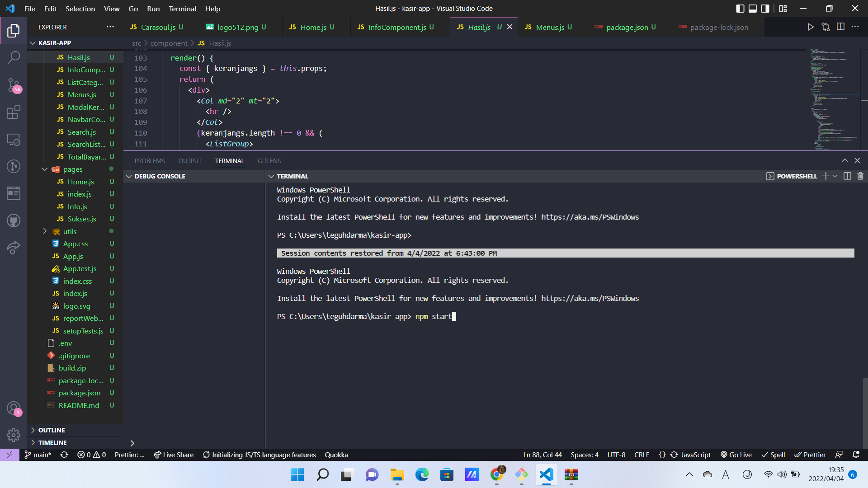Split the terminal
Viewport: 868px width, 488px height.
pyautogui.click(x=847, y=176)
